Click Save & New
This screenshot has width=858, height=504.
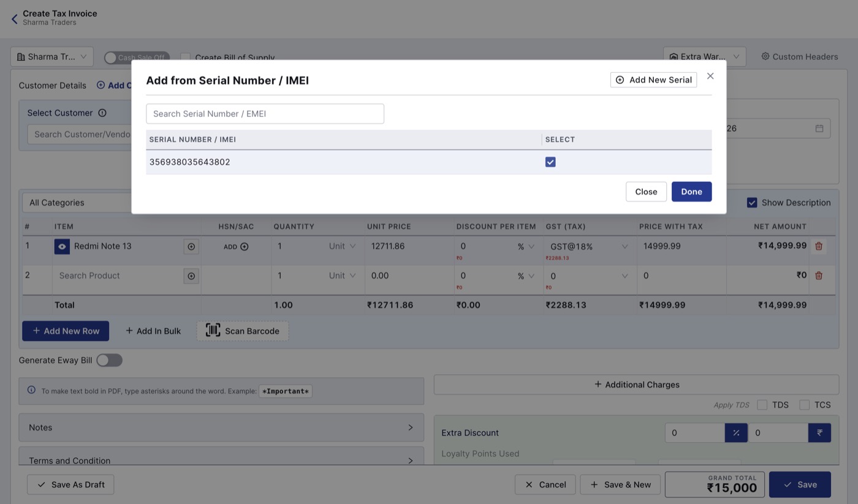coord(620,484)
